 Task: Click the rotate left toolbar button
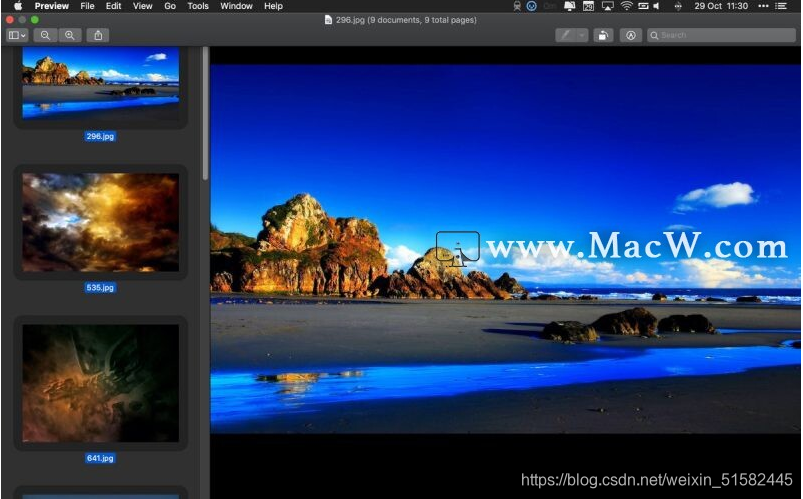tap(603, 35)
